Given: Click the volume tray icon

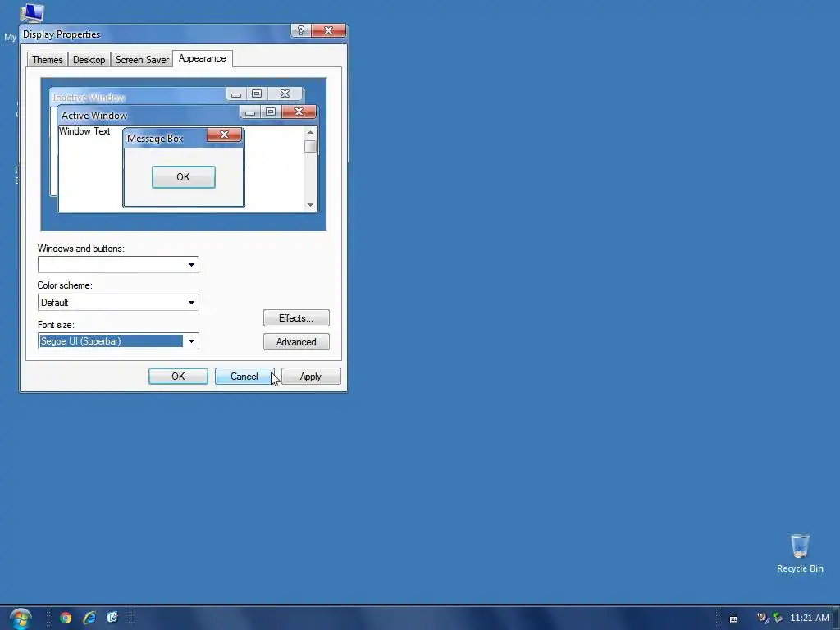Looking at the screenshot, I should [762, 619].
